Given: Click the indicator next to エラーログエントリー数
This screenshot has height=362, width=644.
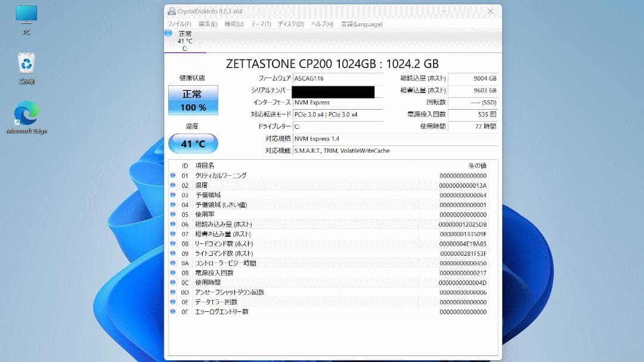Looking at the screenshot, I should pos(173,312).
